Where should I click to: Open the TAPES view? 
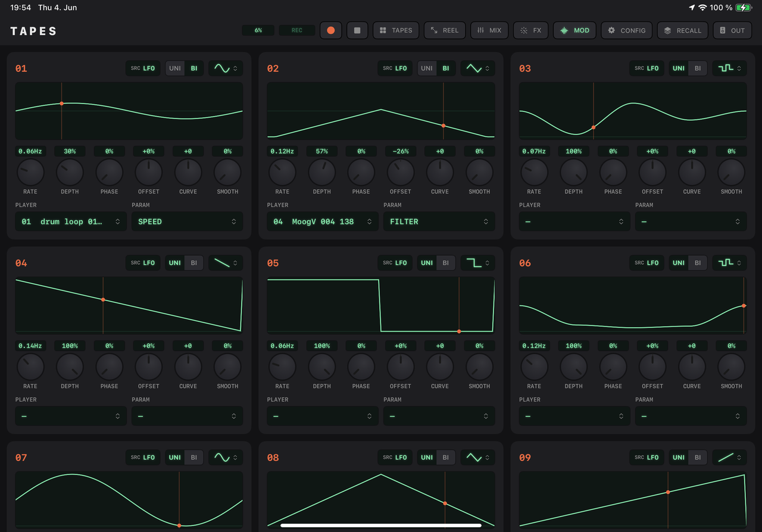click(396, 30)
